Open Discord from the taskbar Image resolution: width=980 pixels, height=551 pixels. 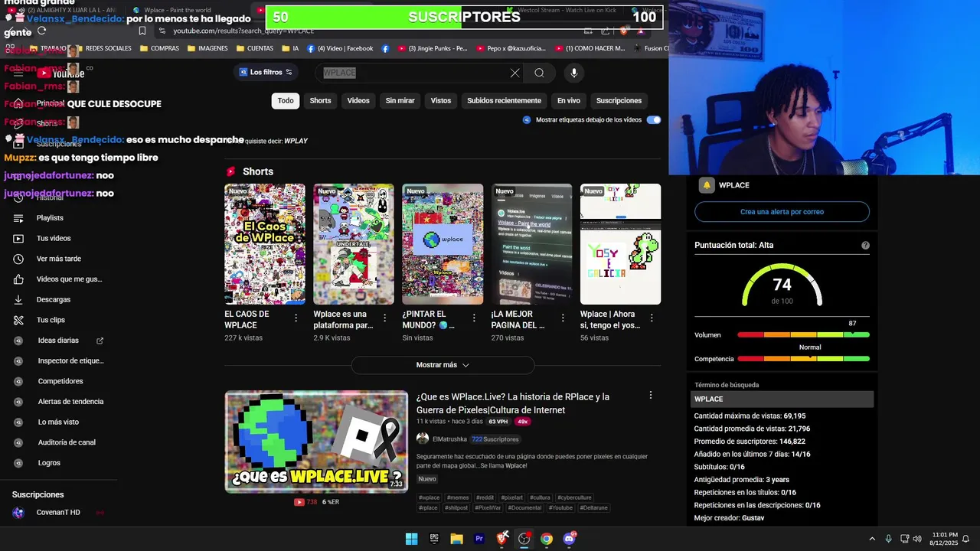pos(569,539)
